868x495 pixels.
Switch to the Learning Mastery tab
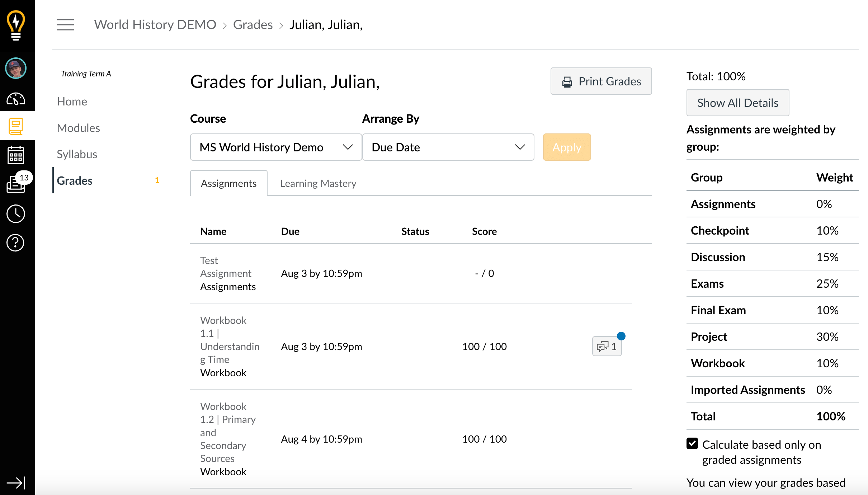[318, 183]
